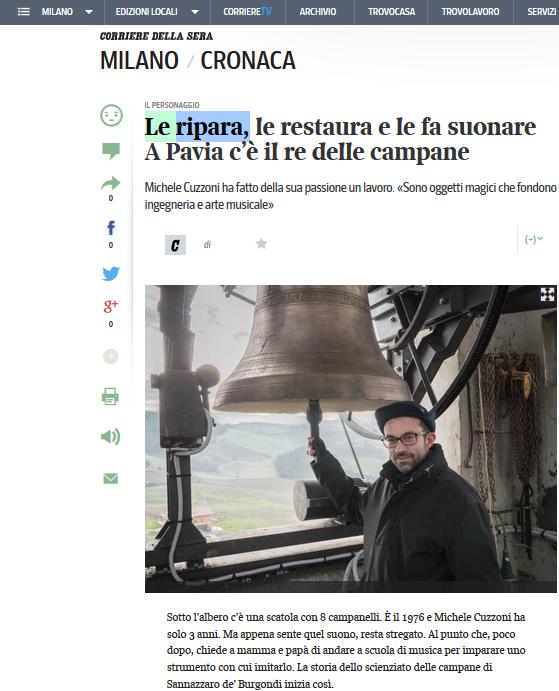Open the Archivio menu item
Screen dimensions: 559x691
(317, 12)
